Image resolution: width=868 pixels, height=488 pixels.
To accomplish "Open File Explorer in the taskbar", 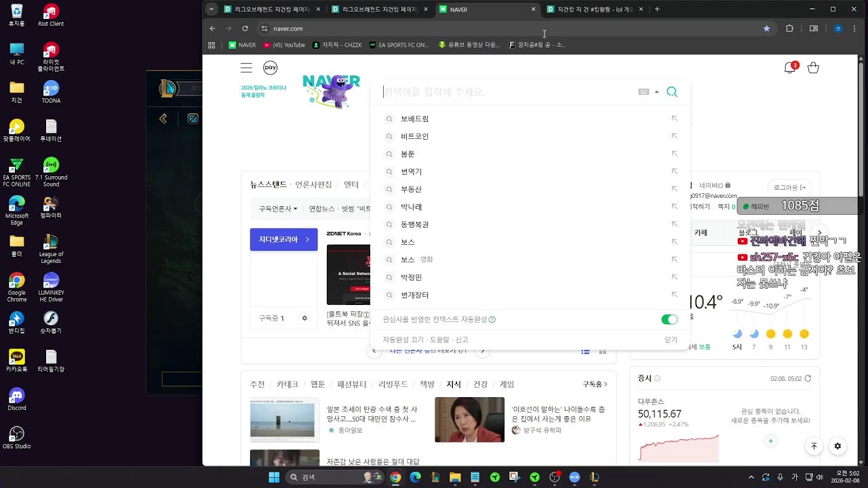I will coord(455,477).
